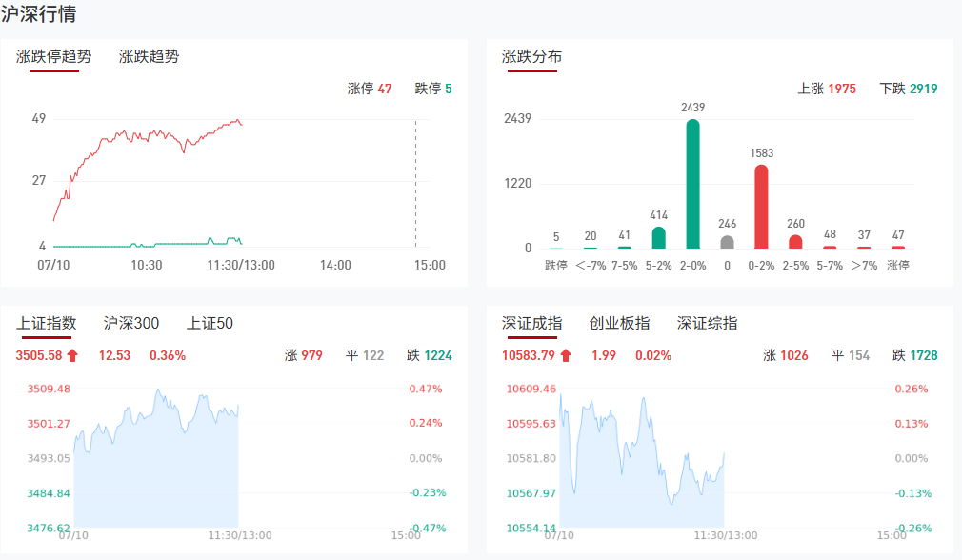Click the 涨停 47 count label

pos(370,89)
